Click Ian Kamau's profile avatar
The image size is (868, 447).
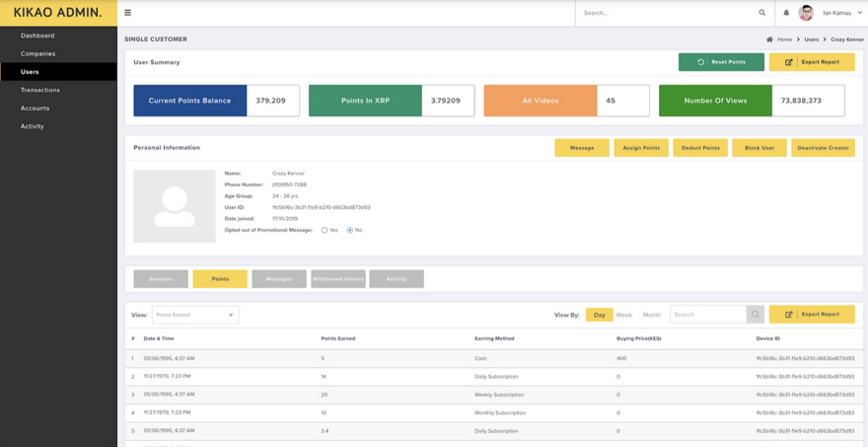click(x=806, y=13)
